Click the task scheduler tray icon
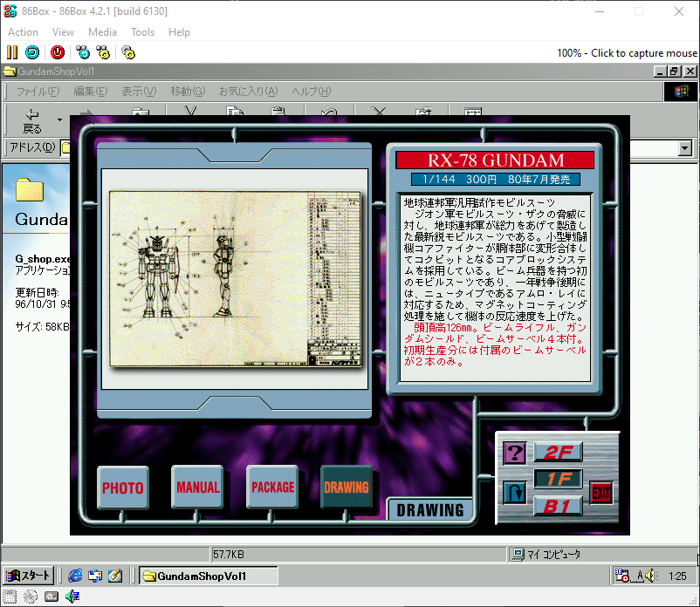Screen dimensions: 700x607 coord(621,576)
